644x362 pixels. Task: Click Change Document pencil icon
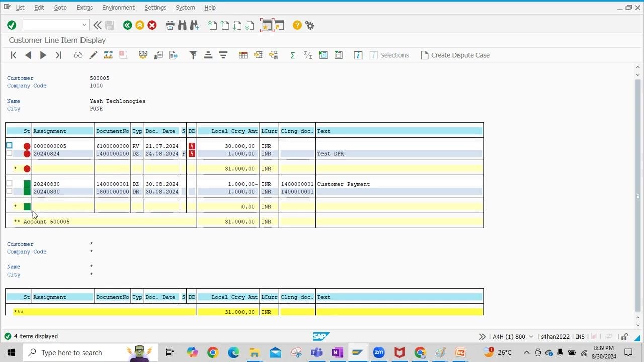click(93, 55)
